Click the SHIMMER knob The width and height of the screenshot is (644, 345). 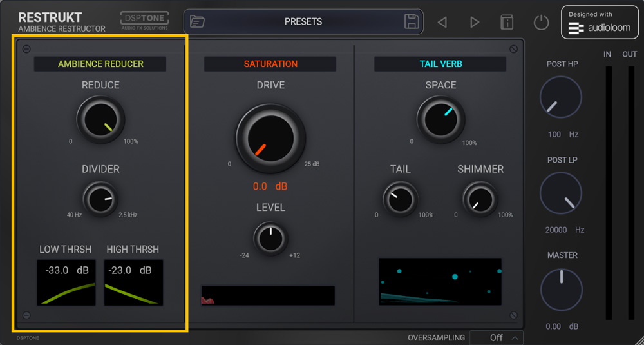tap(480, 199)
